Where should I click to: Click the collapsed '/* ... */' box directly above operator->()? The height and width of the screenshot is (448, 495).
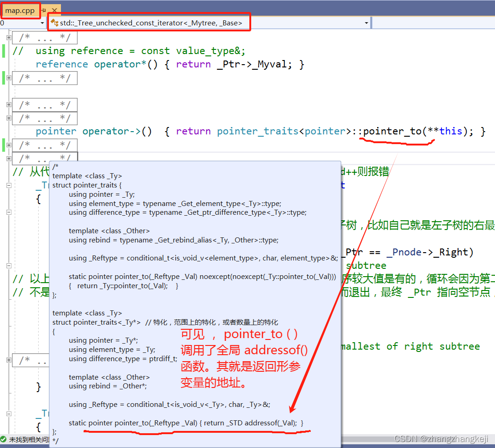[44, 118]
